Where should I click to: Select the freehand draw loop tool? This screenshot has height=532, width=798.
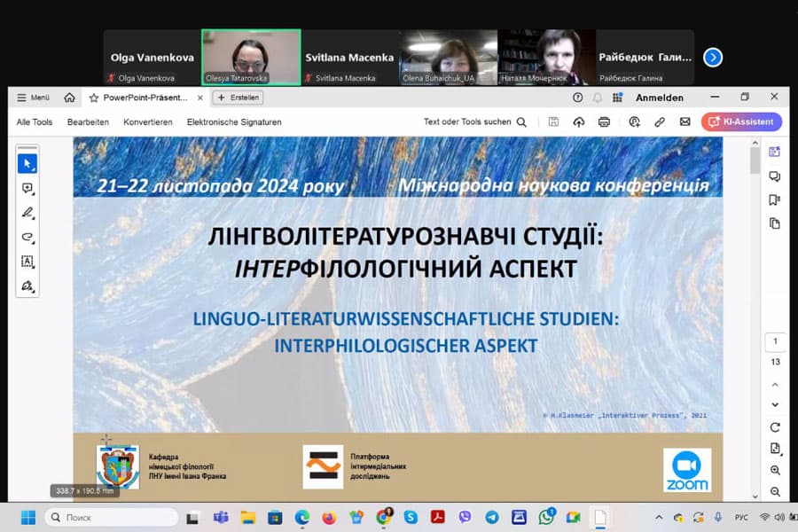coord(27,238)
